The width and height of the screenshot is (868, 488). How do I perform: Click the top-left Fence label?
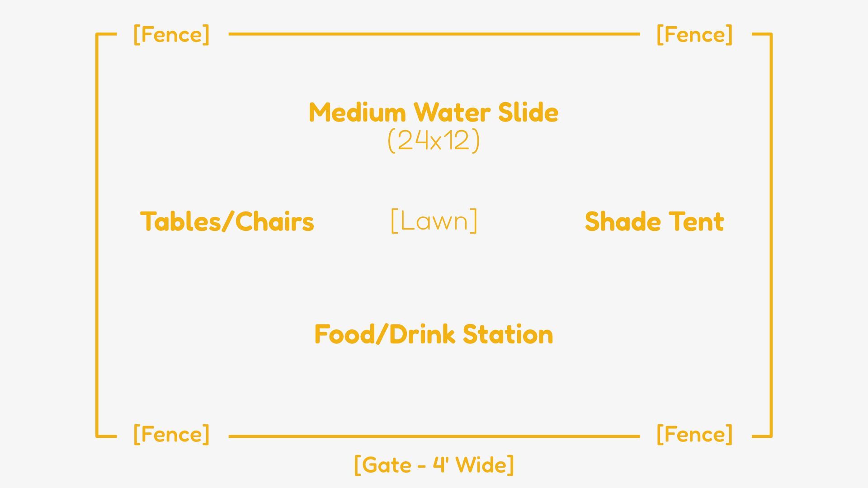pyautogui.click(x=172, y=35)
